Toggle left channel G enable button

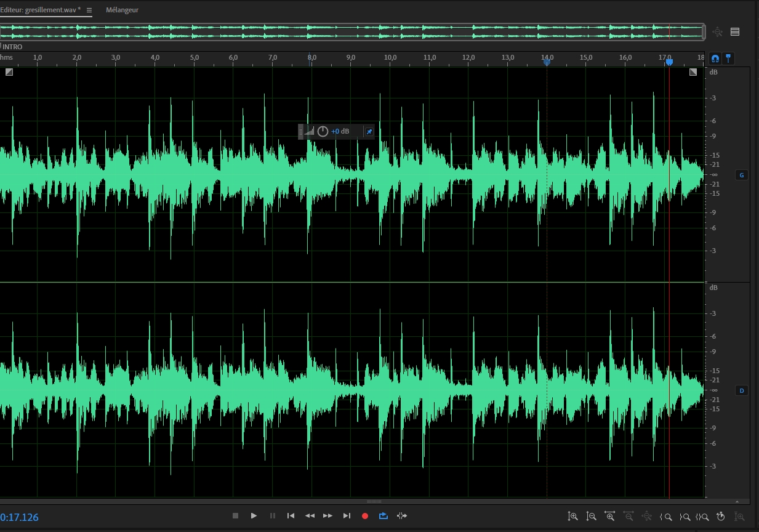742,175
